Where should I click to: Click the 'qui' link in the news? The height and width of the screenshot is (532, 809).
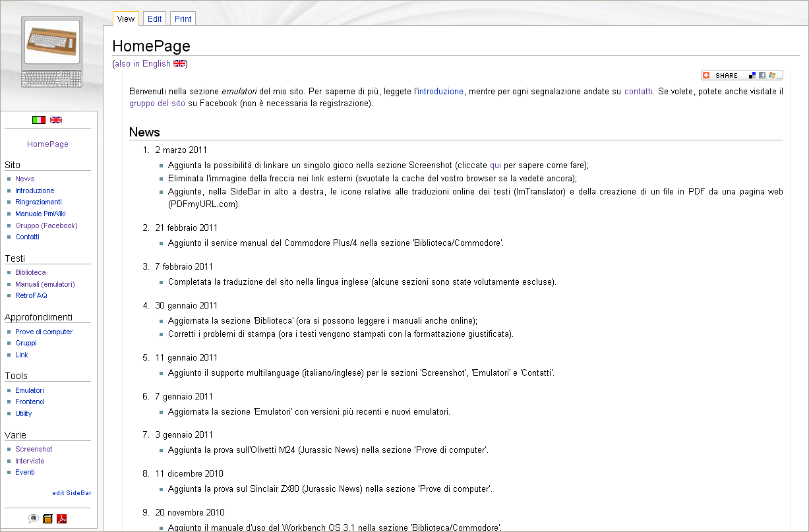pyautogui.click(x=495, y=165)
